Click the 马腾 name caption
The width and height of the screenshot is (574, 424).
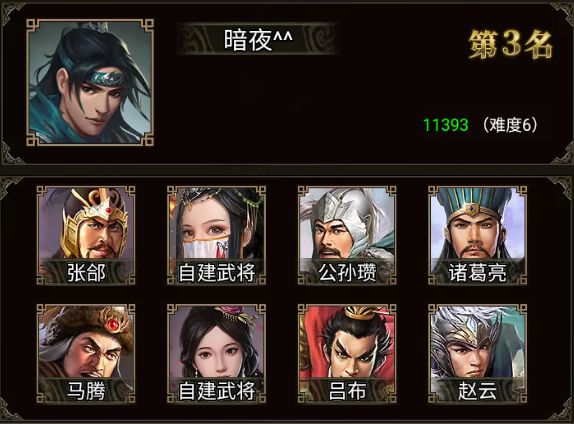(86, 391)
